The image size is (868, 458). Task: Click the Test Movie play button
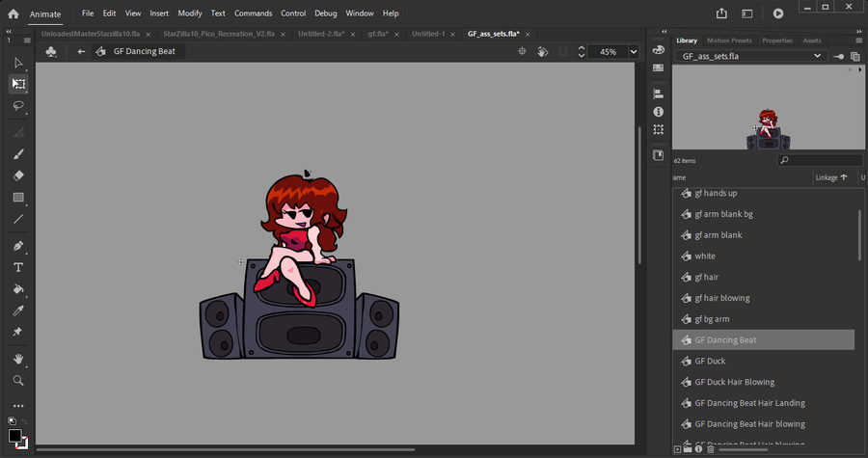pyautogui.click(x=778, y=13)
